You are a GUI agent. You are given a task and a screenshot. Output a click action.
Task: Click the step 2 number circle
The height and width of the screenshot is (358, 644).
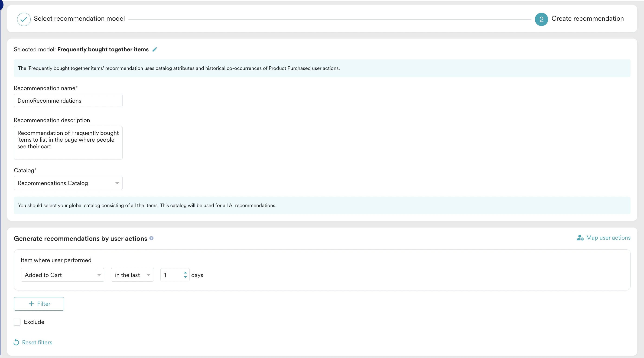[x=541, y=19]
